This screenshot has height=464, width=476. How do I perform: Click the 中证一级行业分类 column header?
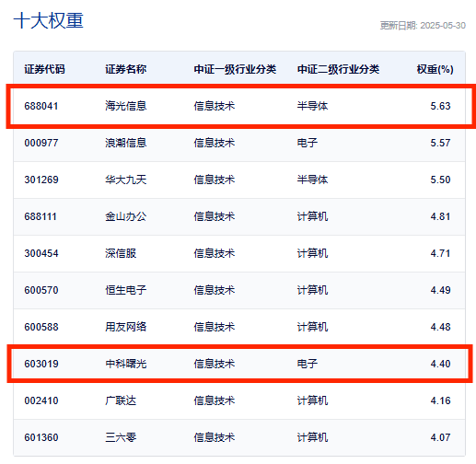[x=235, y=69]
